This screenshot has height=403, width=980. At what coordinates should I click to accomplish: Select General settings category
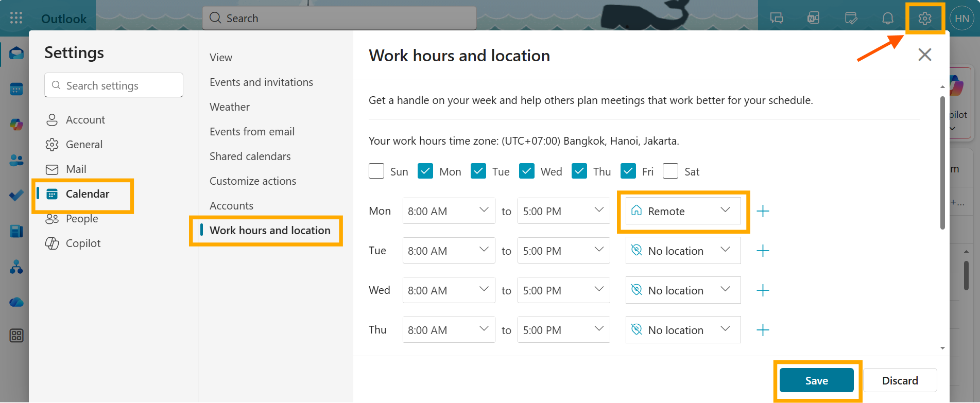[x=75, y=145]
